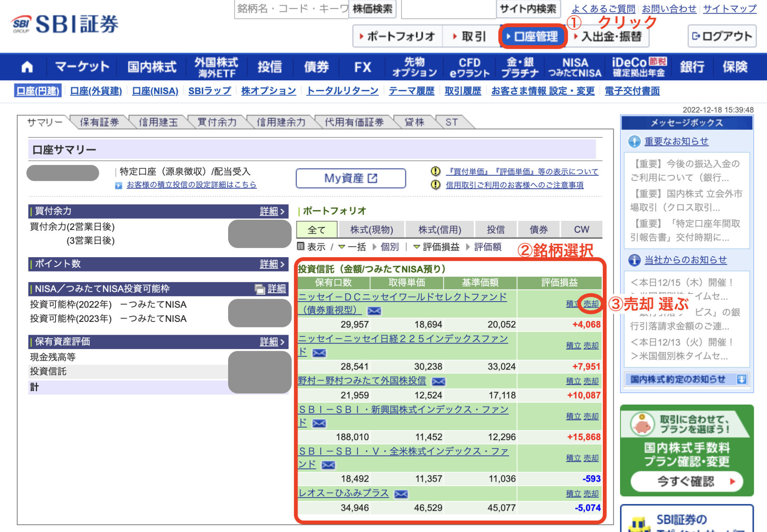Select the 貸株 tab
Screen dimensions: 767x532
pos(414,122)
